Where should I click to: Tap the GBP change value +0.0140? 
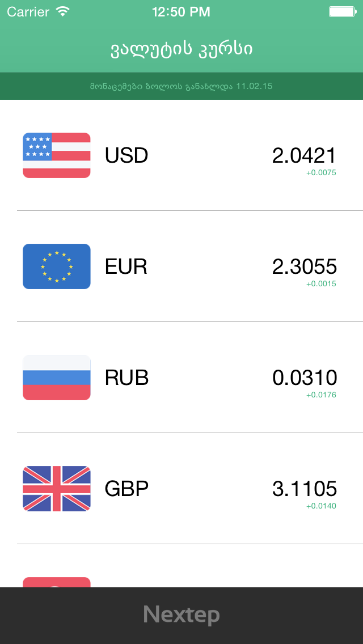click(321, 506)
